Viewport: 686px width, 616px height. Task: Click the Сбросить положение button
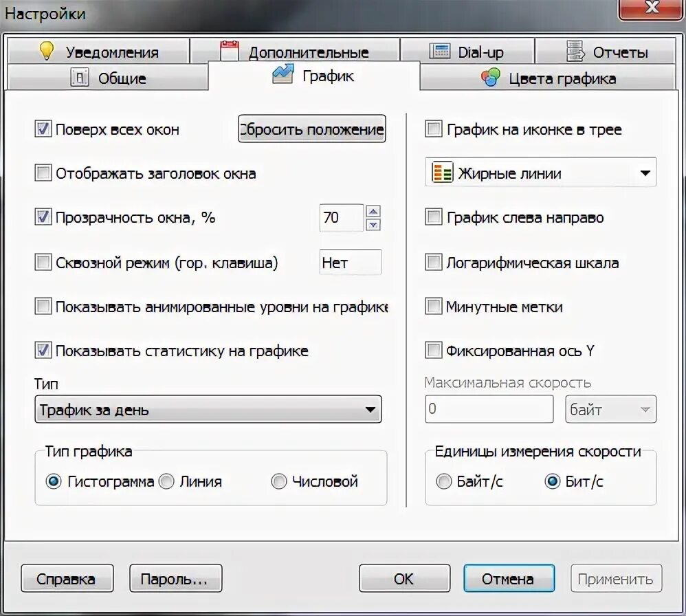click(312, 129)
